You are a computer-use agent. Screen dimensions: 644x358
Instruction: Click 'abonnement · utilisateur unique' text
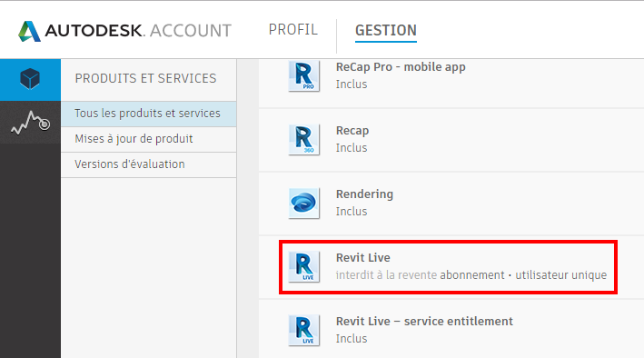click(523, 274)
